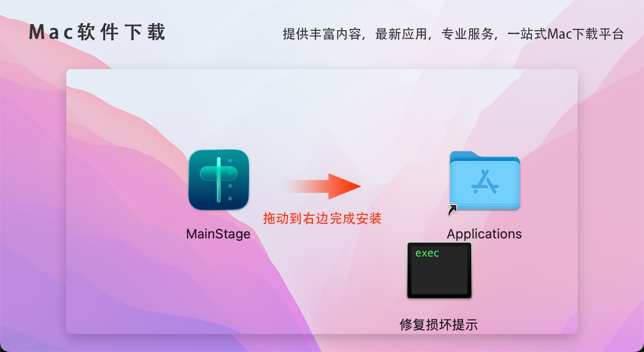Select the MainStage app icon
The height and width of the screenshot is (352, 644).
tap(219, 180)
